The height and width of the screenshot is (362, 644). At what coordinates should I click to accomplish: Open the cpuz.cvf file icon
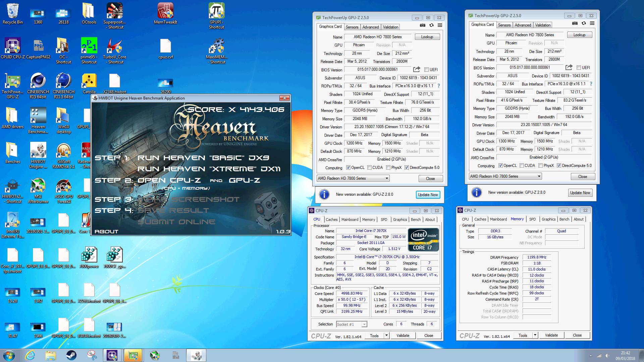pyautogui.click(x=165, y=48)
